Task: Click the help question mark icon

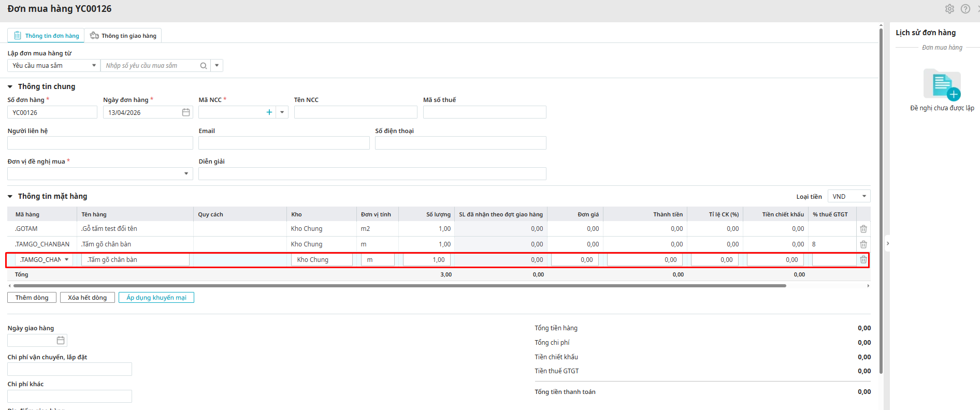Action: tap(965, 9)
